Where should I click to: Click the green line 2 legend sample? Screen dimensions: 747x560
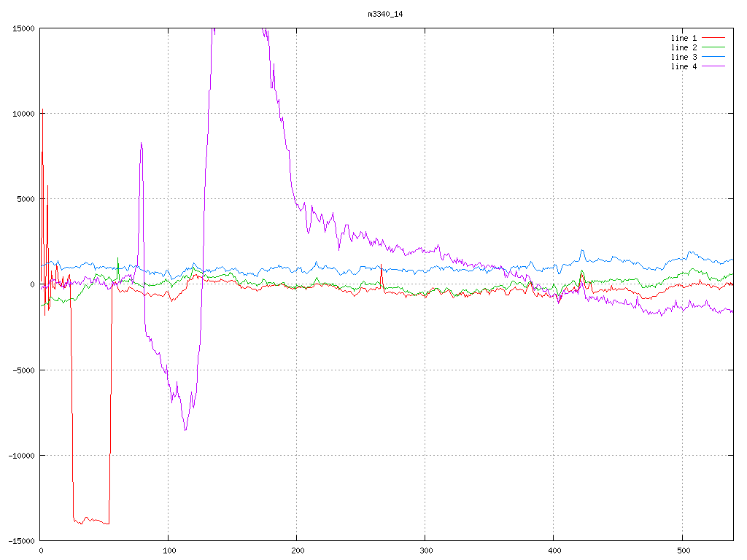click(x=714, y=47)
